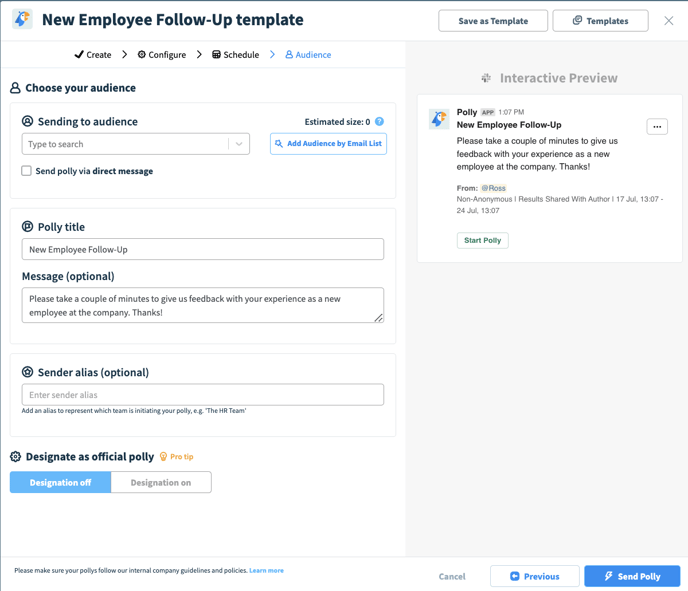
Task: Enable Send polly via direct message checkbox
Action: pos(26,171)
